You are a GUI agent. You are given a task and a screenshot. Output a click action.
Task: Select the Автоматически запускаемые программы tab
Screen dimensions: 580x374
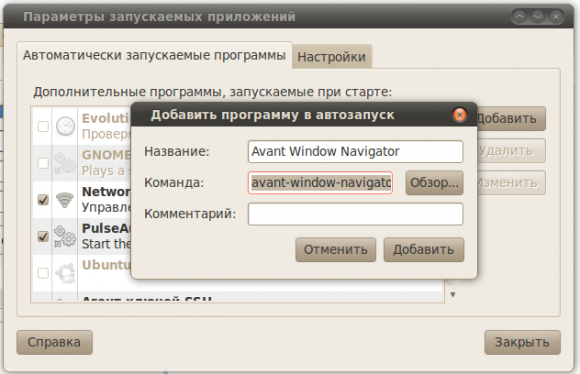pyautogui.click(x=154, y=55)
